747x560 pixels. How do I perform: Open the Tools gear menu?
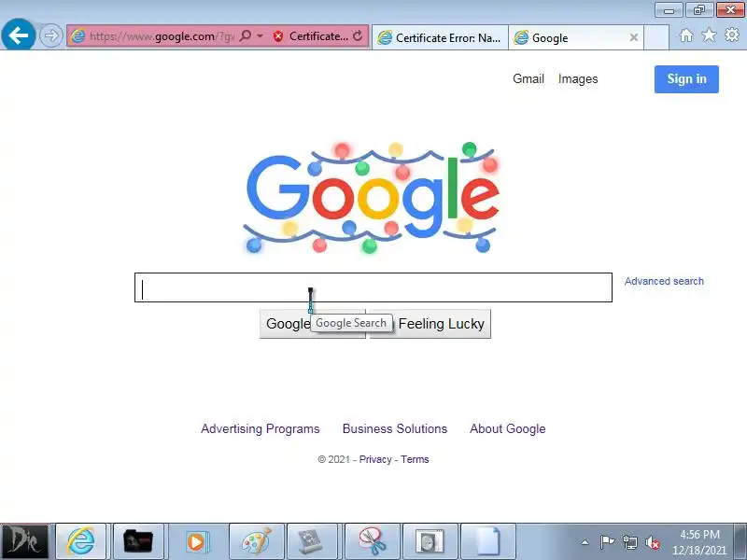pyautogui.click(x=732, y=35)
